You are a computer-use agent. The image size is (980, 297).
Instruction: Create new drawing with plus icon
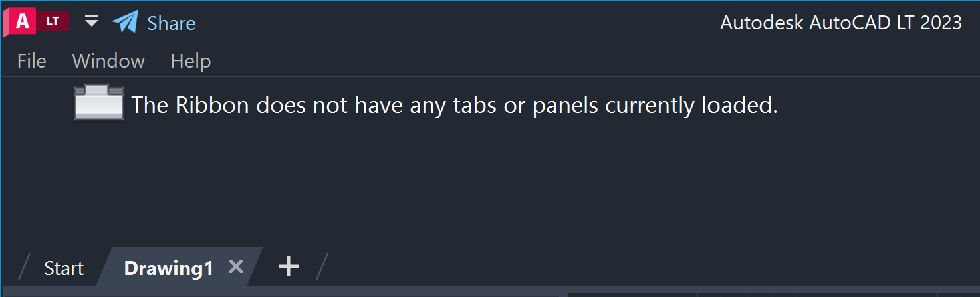pyautogui.click(x=288, y=267)
